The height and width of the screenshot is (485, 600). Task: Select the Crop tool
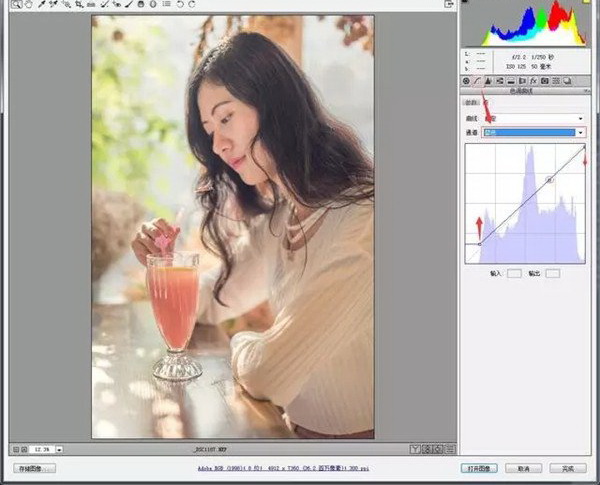pos(79,5)
